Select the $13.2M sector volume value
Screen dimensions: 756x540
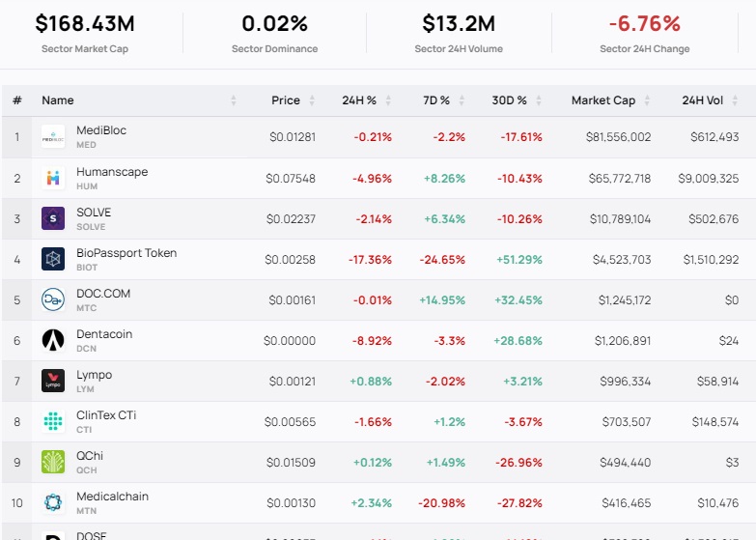coord(459,23)
